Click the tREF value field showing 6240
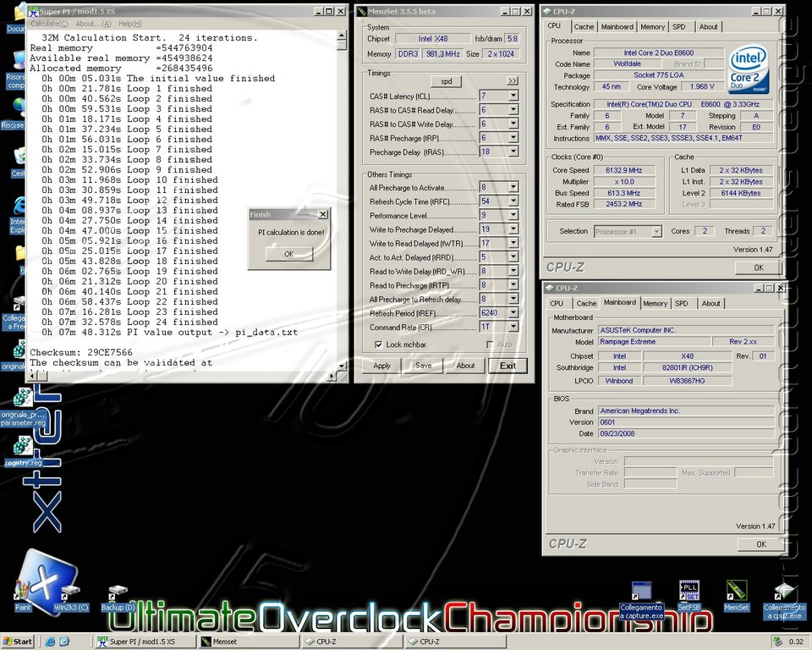 click(x=493, y=313)
